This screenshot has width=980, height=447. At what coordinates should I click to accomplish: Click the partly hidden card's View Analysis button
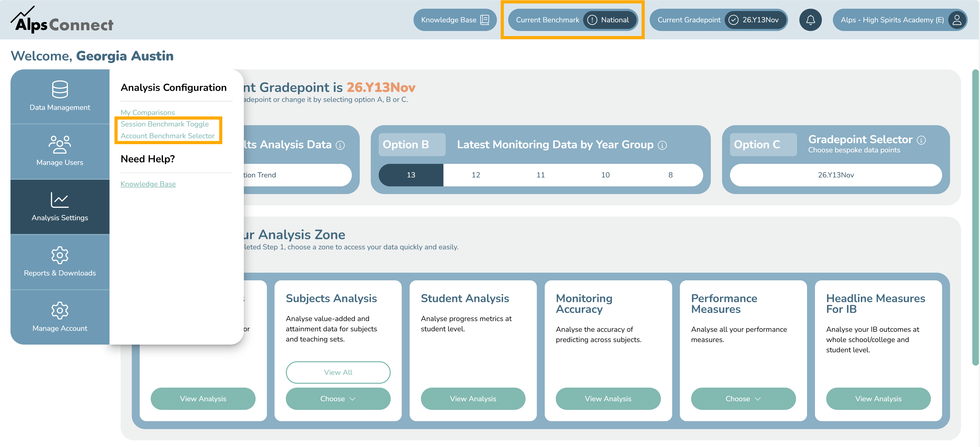click(203, 399)
